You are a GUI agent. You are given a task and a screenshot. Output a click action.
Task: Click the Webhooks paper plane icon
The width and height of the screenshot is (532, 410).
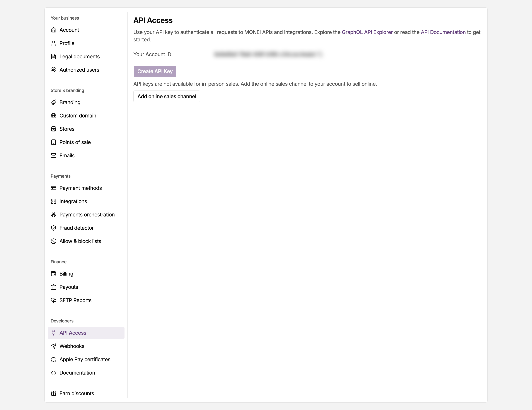coord(54,346)
